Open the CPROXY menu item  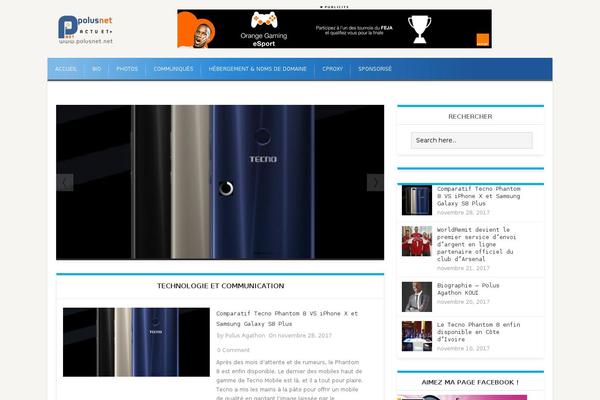coord(333,69)
